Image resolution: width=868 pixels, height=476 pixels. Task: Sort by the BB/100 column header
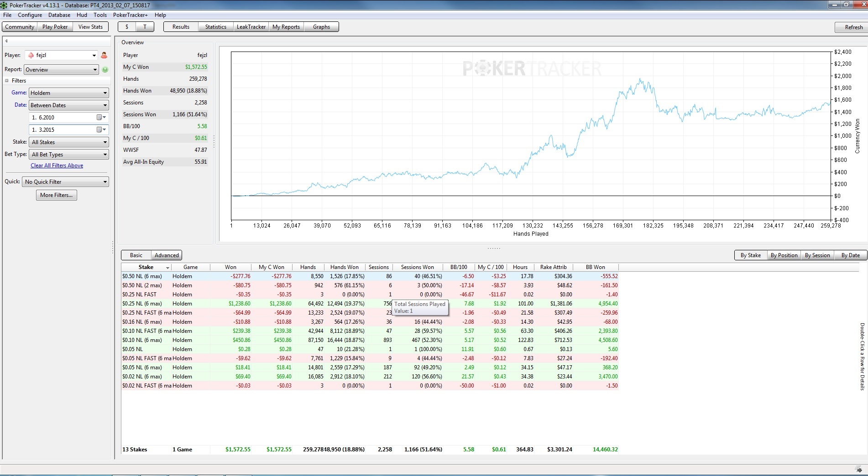coord(459,267)
